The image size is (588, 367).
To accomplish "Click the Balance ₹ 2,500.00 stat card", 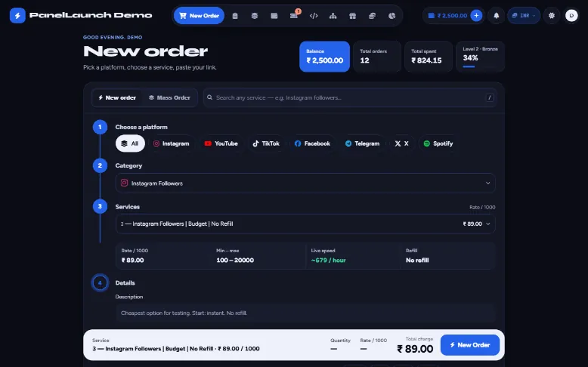I will tap(325, 57).
